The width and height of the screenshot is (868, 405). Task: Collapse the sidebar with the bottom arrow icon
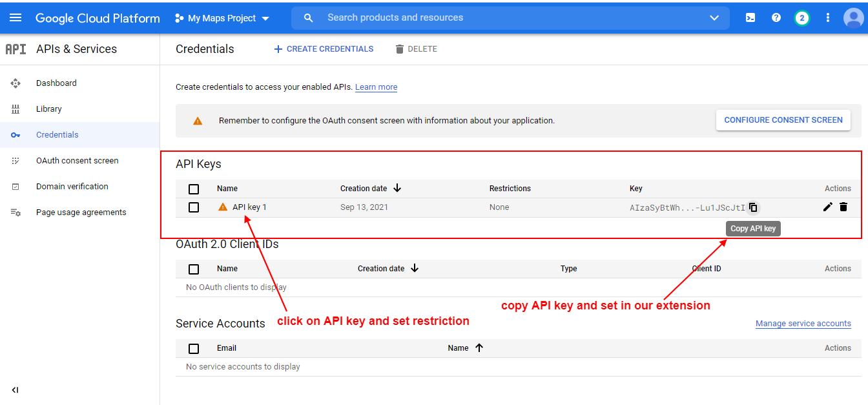tap(15, 389)
